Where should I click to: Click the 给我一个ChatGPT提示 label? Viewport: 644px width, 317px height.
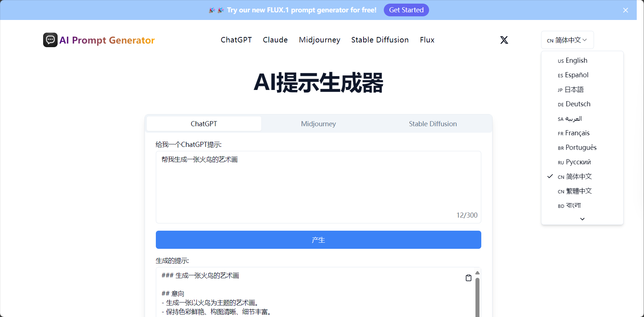click(188, 145)
